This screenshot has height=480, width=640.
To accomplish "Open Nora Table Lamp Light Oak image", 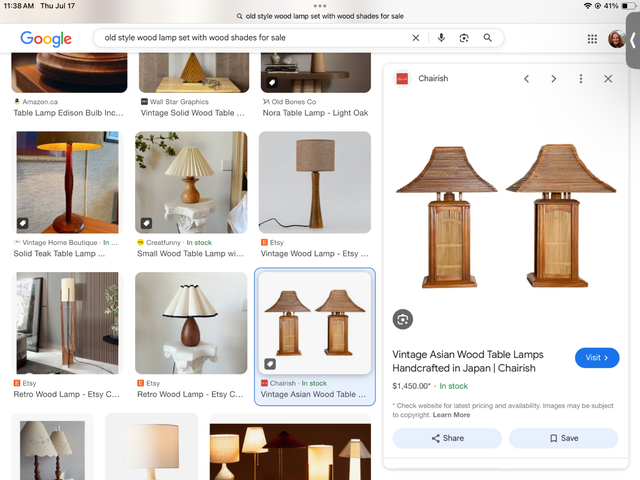I will click(316, 73).
